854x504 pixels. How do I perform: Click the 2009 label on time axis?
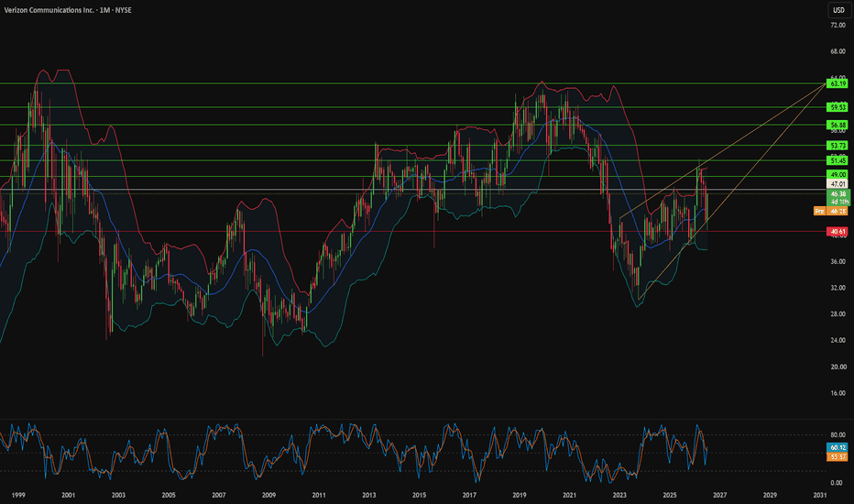click(268, 495)
